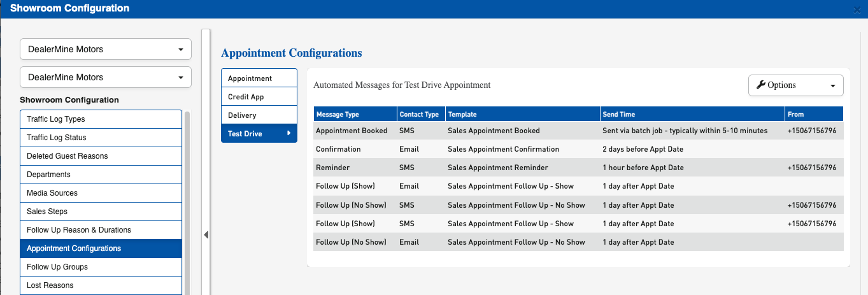This screenshot has width=868, height=295.
Task: Go to Deleted Guest Reasons
Action: click(x=101, y=156)
